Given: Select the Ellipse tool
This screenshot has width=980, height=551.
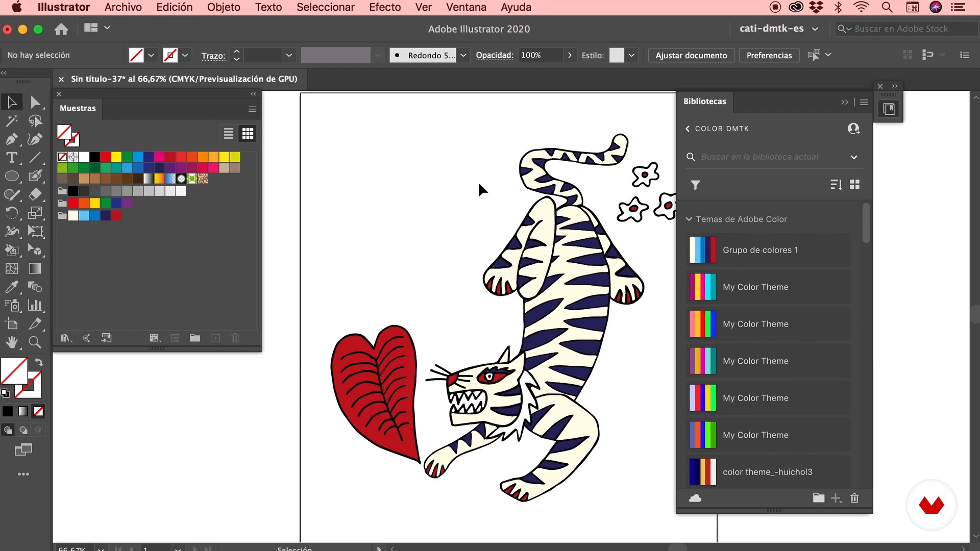Looking at the screenshot, I should coord(12,176).
